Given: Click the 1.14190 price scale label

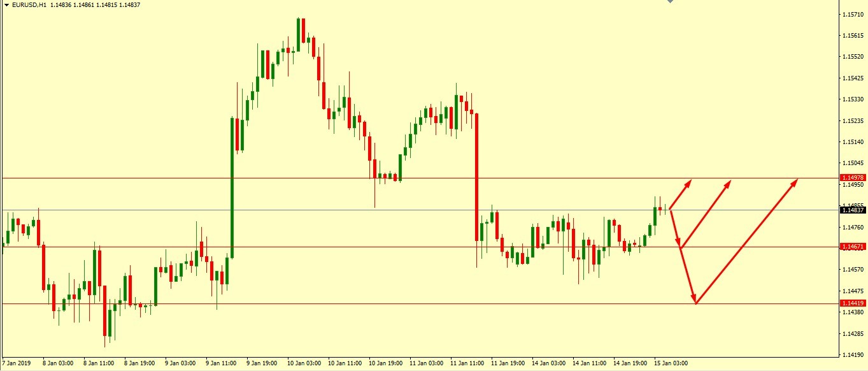Looking at the screenshot, I should 852,355.
